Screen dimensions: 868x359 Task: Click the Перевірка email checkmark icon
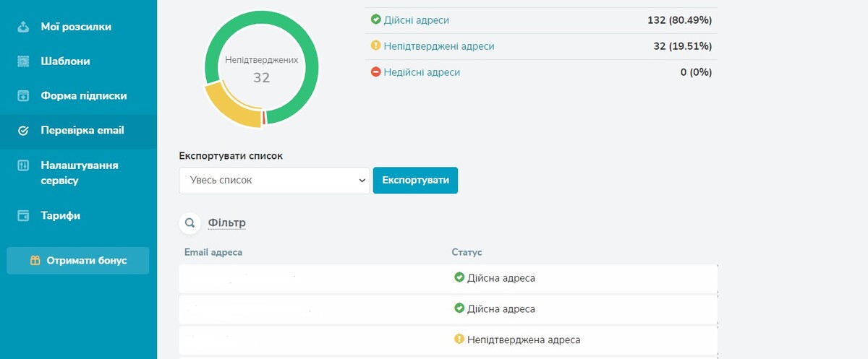point(23,131)
